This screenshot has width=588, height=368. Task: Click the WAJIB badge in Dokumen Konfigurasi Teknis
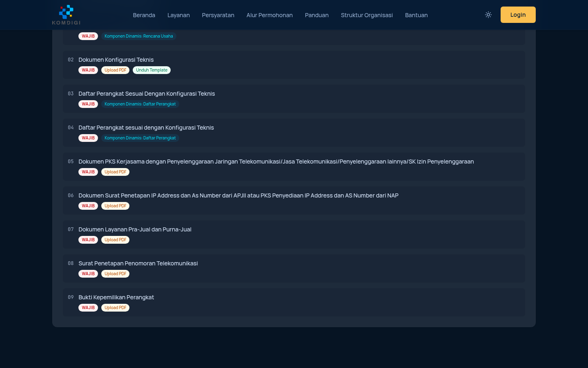[88, 70]
